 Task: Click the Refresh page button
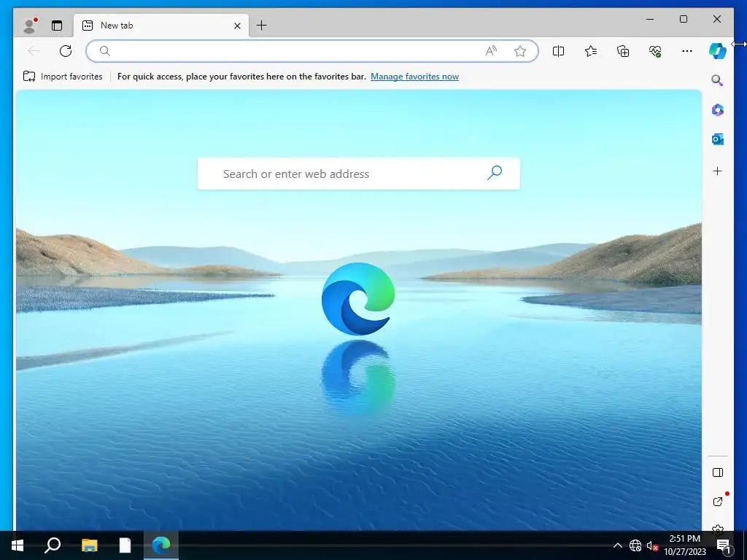[x=66, y=51]
